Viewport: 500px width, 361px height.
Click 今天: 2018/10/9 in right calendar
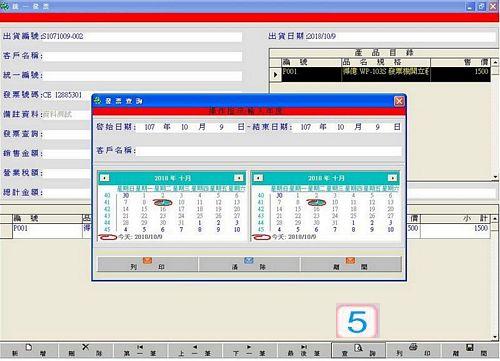(294, 237)
